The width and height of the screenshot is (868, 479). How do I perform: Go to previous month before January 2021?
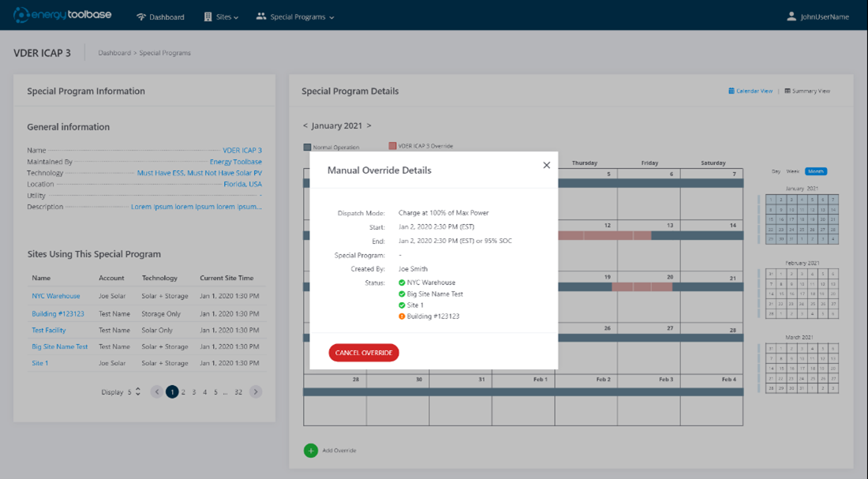point(305,125)
